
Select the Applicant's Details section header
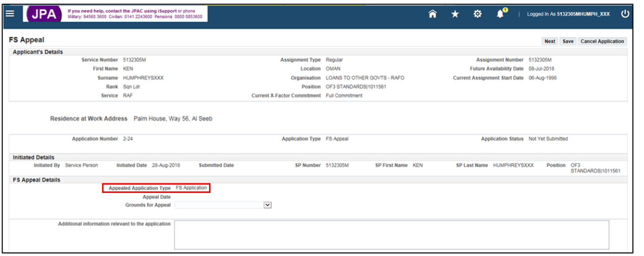pyautogui.click(x=38, y=52)
